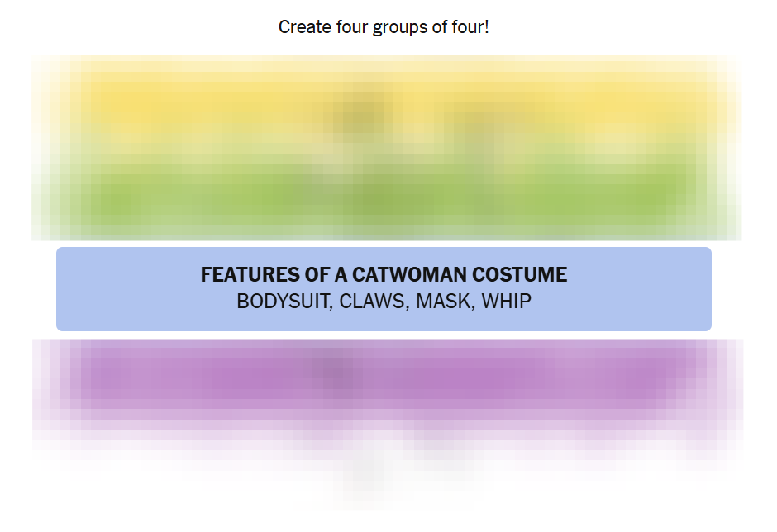
Task: Click the word CLAWS in the blue card
Action: point(371,302)
